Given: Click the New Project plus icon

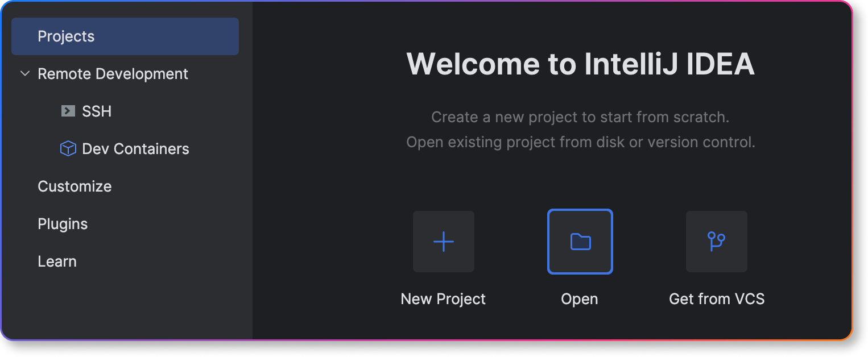Looking at the screenshot, I should (x=443, y=242).
